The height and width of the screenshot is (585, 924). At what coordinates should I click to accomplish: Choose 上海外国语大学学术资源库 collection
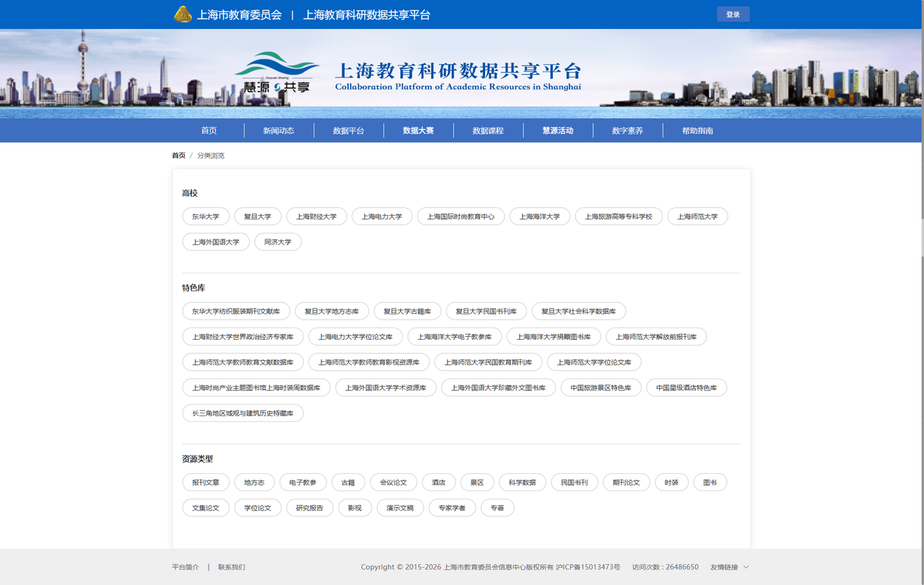pyautogui.click(x=385, y=387)
